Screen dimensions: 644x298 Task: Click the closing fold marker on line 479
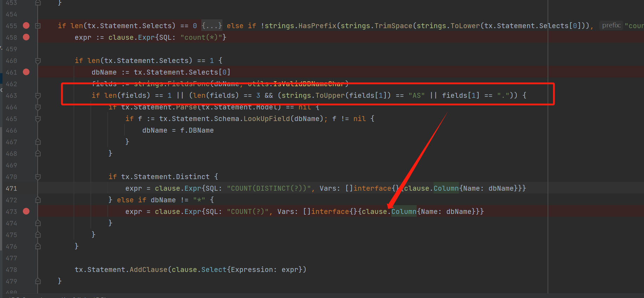(x=38, y=281)
